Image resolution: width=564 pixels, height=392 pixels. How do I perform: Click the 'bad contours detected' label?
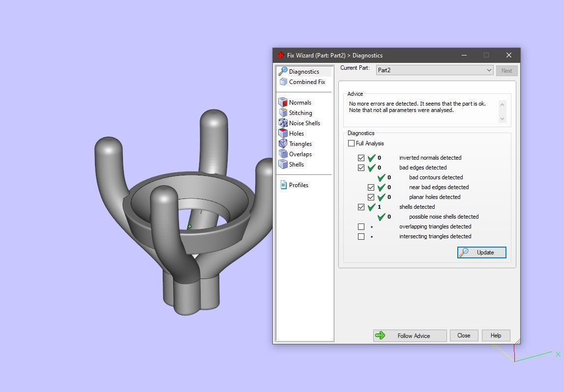pos(436,177)
